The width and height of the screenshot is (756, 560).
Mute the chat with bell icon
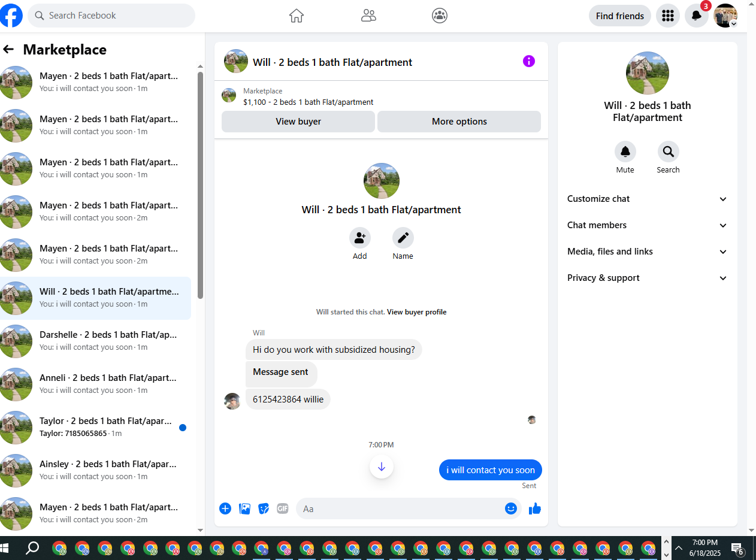[625, 152]
